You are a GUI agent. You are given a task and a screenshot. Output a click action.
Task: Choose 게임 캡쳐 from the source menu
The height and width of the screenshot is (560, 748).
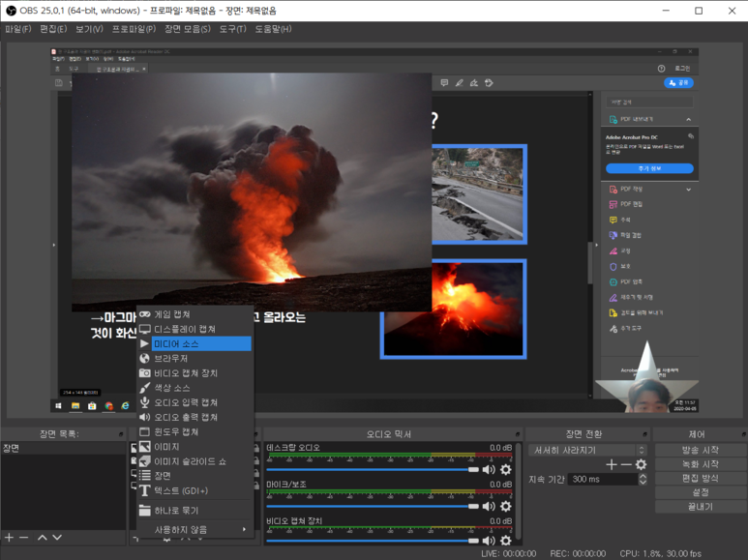194,314
